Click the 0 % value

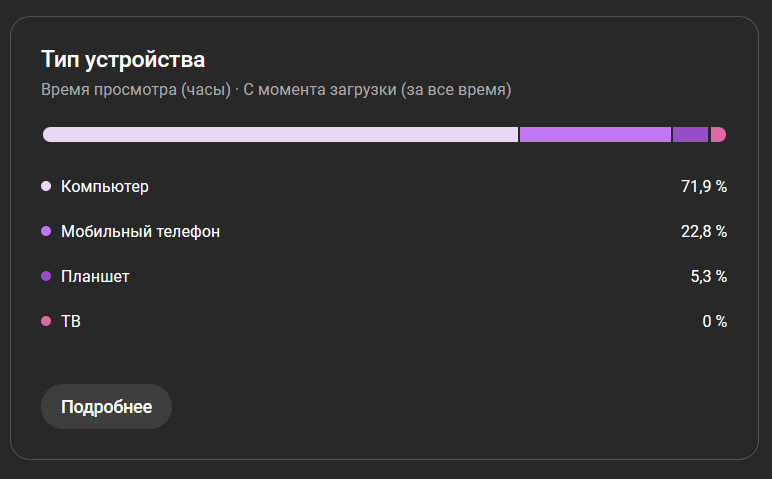coord(714,321)
